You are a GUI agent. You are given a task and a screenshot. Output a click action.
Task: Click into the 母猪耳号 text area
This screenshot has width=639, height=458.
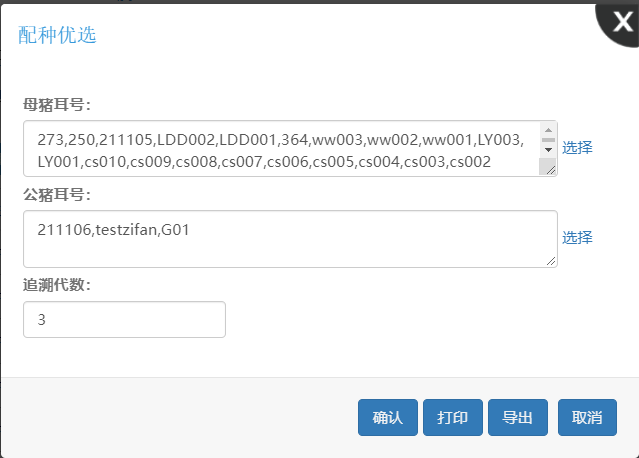click(280, 148)
